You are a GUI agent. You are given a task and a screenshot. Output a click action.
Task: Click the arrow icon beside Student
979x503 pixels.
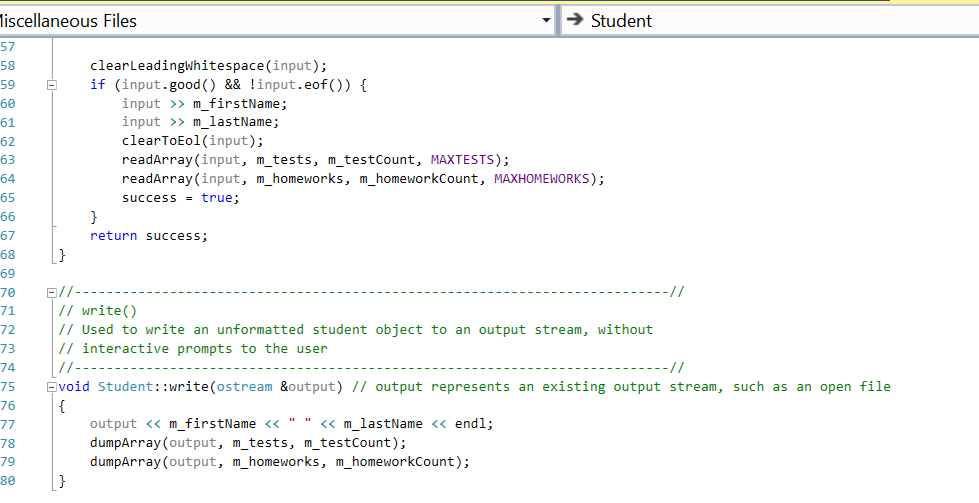[x=574, y=20]
